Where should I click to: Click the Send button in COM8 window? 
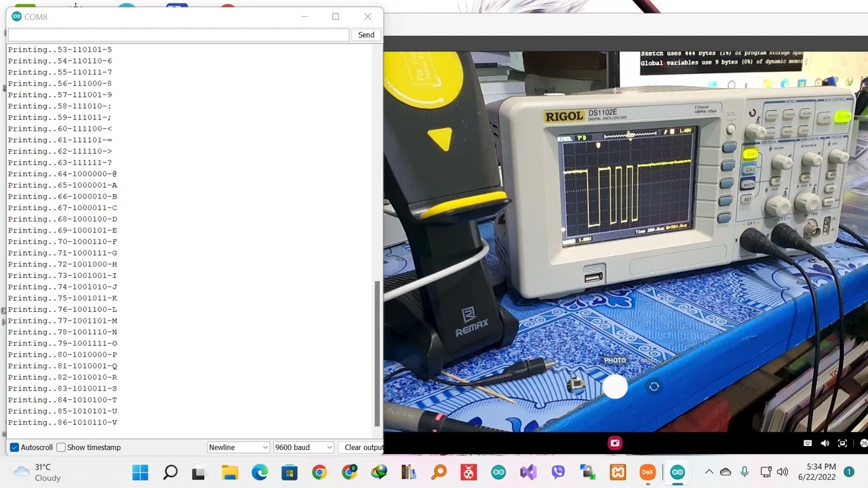[x=366, y=35]
